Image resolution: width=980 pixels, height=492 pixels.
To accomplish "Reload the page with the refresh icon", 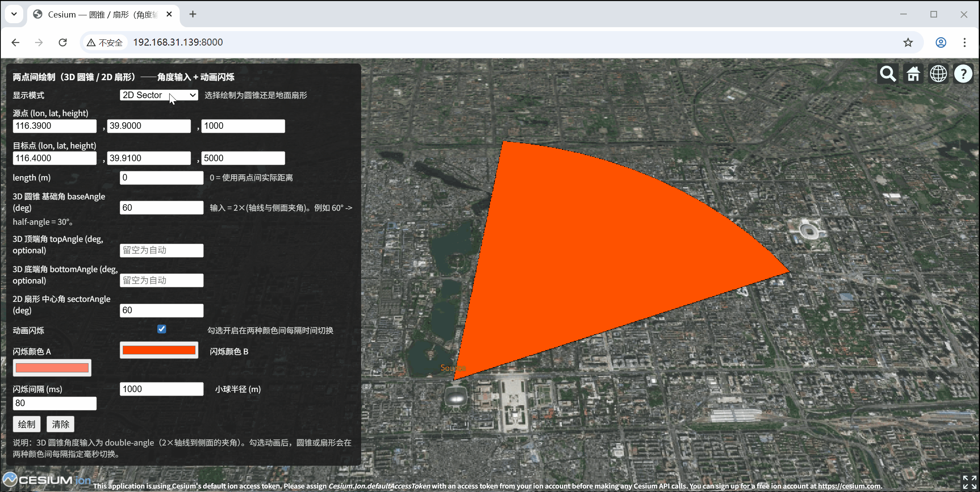I will [x=63, y=42].
